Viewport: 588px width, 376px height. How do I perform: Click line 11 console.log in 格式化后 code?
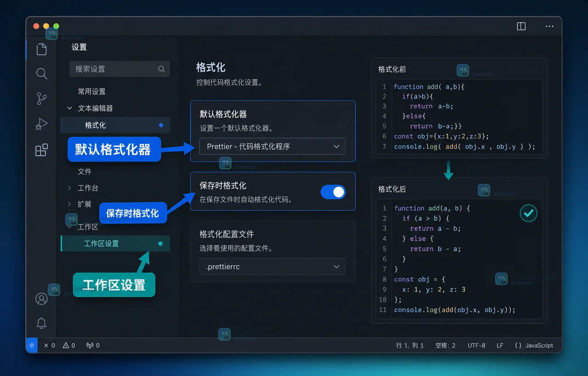455,310
